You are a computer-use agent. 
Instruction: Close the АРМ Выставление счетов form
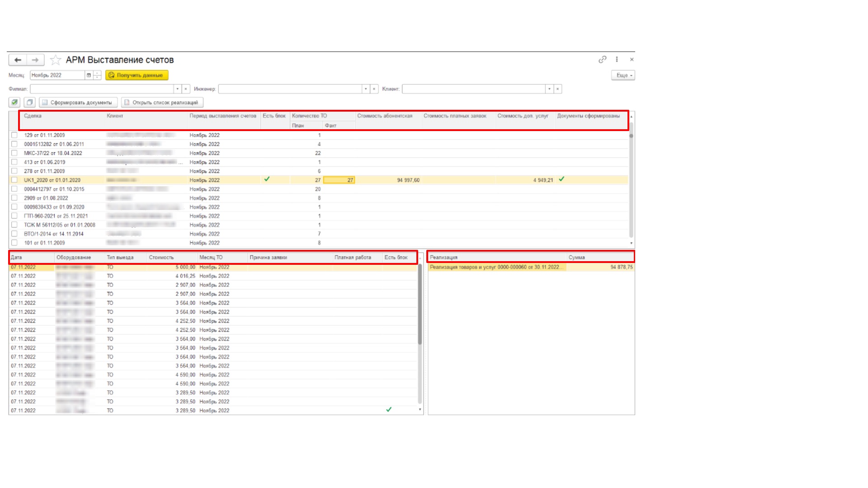pos(632,59)
